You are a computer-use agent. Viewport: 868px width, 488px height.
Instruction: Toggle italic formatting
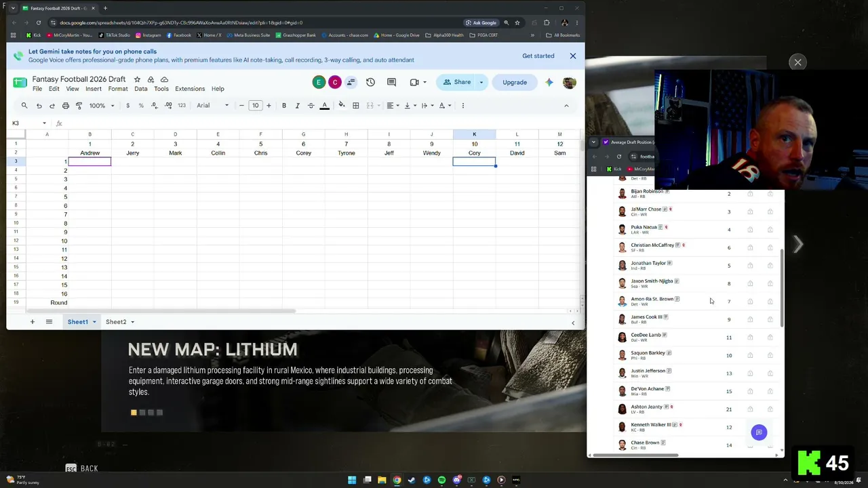tap(297, 105)
